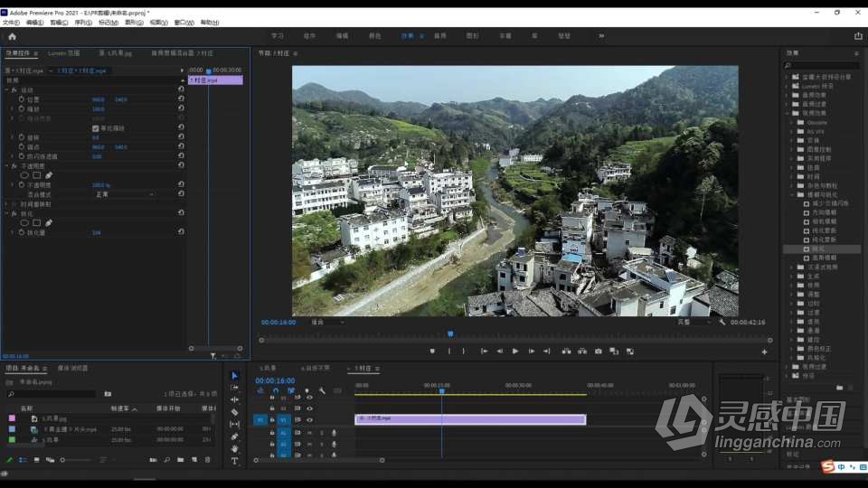Open blend mode dropdown showing 正常
Viewport: 868px width, 488px height.
(x=124, y=195)
